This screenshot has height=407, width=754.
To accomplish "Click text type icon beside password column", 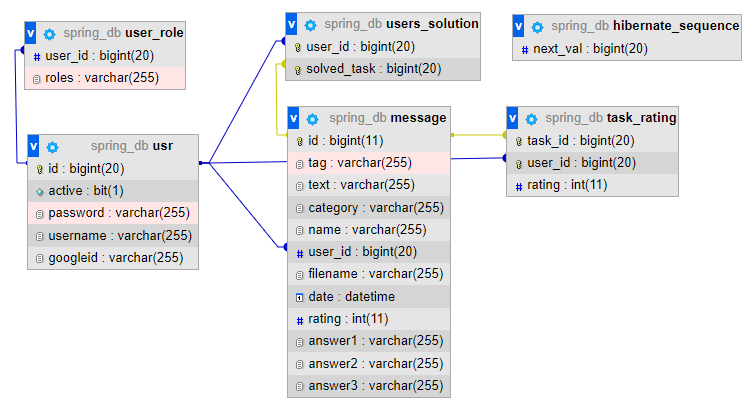I will click(40, 215).
